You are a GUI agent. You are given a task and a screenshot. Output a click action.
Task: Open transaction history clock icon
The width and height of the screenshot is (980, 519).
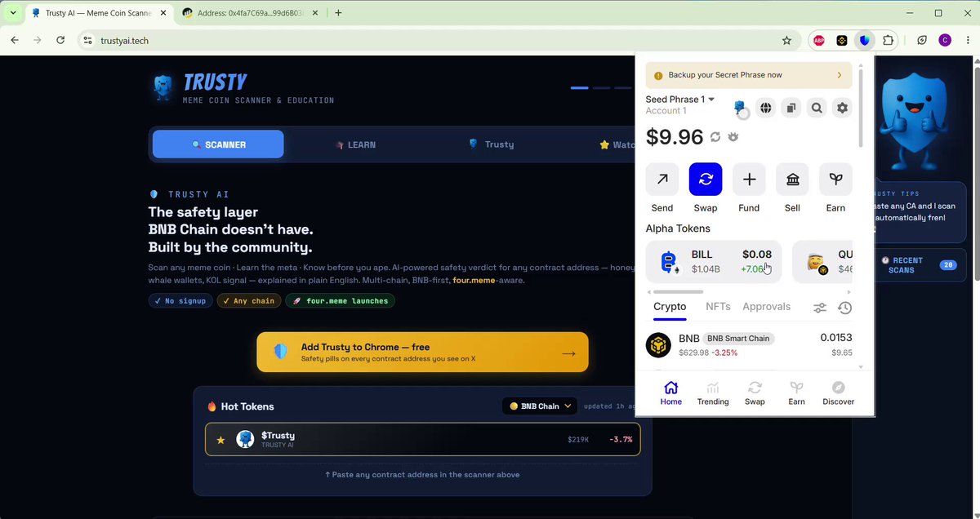tap(844, 308)
